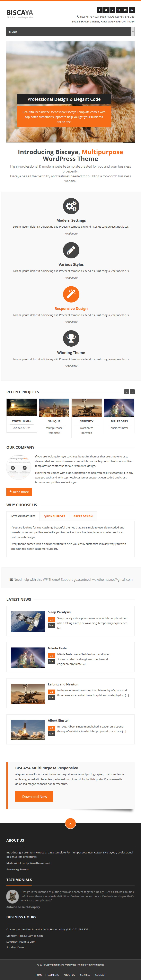141x980 pixels.
Task: Click the orange back-to-top arrow
Action: coord(70,823)
